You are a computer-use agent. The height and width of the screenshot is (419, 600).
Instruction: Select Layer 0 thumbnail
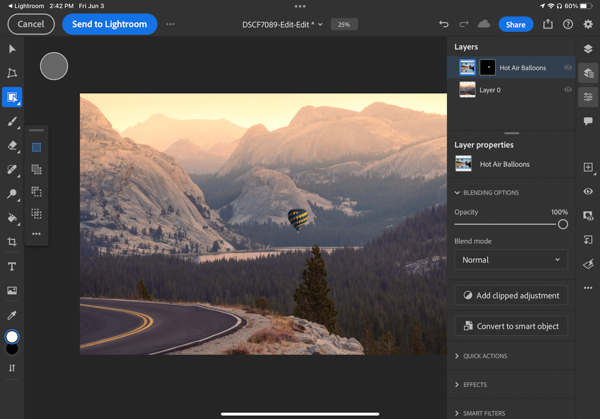[467, 90]
